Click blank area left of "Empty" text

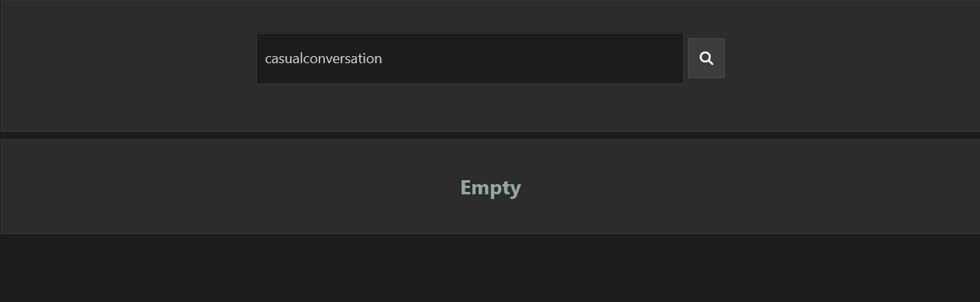click(230, 187)
